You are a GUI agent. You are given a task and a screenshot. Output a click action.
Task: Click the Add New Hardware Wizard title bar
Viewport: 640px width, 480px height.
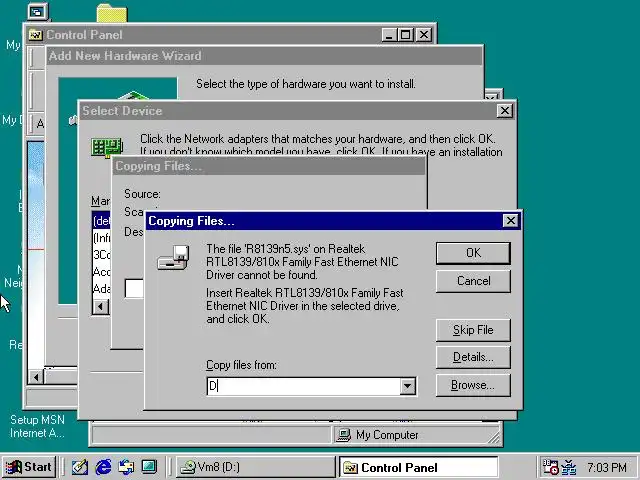pos(264,56)
